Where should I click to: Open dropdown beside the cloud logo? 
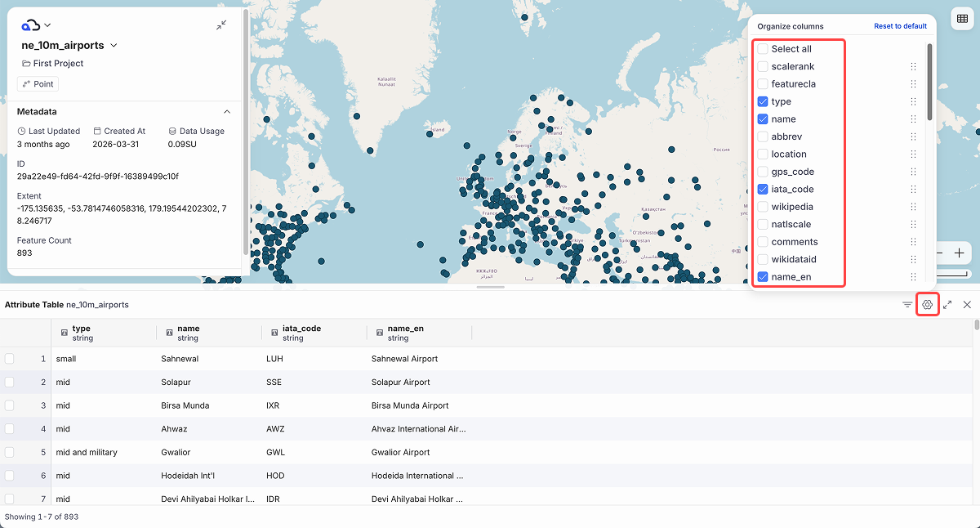point(47,25)
